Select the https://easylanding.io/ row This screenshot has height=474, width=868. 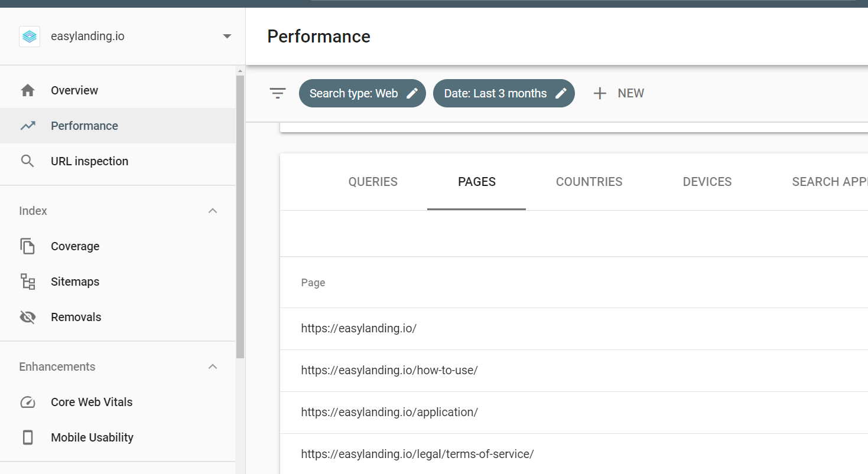tap(574, 329)
